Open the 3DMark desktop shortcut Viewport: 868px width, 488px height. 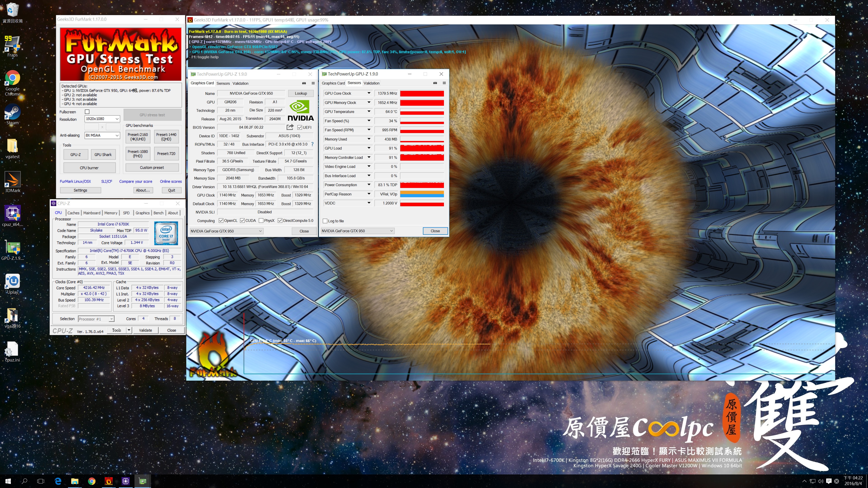click(12, 182)
